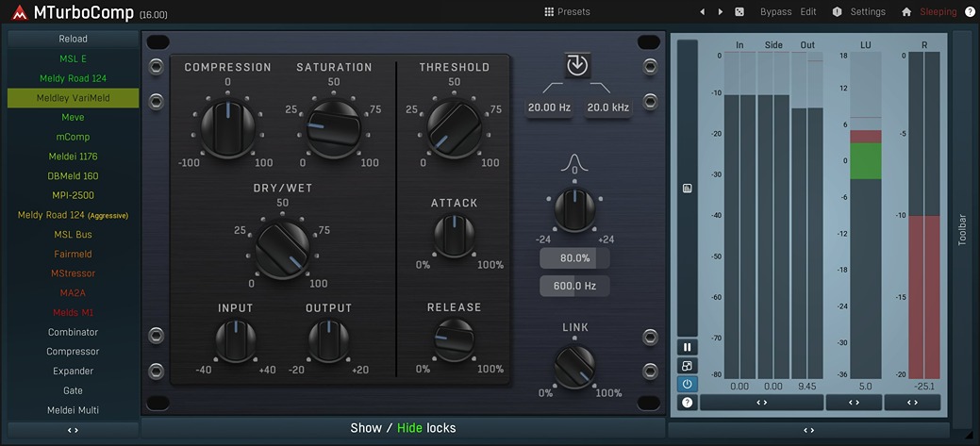Expand the In/Side/Out meter arrows
Viewport: 980px width, 446px height.
[x=762, y=403]
